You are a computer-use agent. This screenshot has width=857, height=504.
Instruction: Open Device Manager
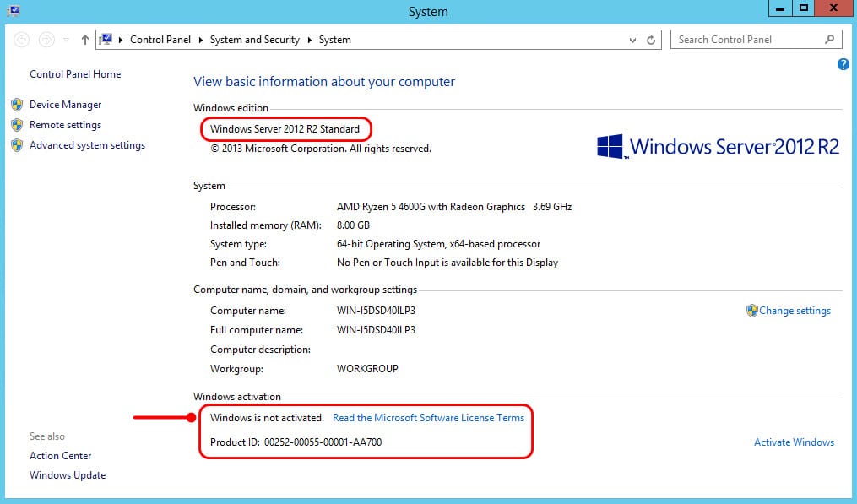66,105
